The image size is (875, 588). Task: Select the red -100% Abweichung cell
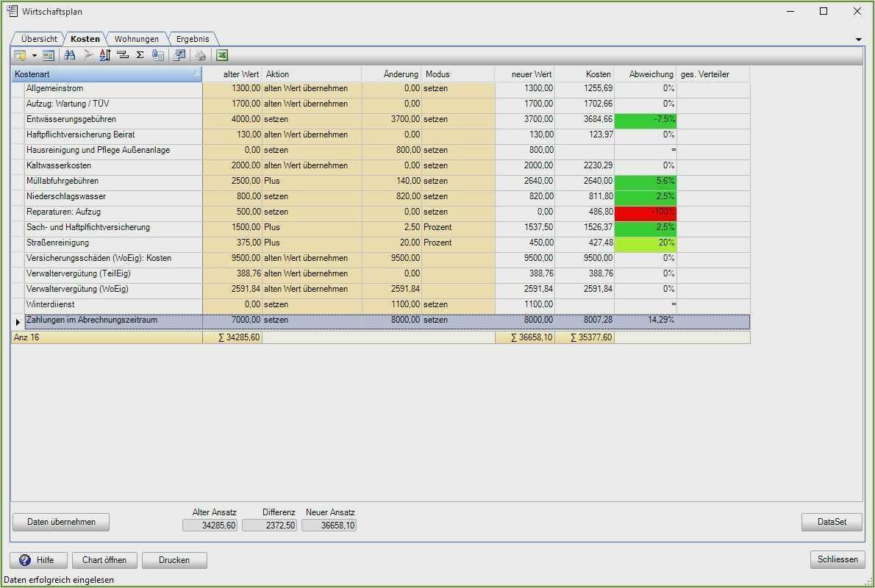click(x=645, y=212)
